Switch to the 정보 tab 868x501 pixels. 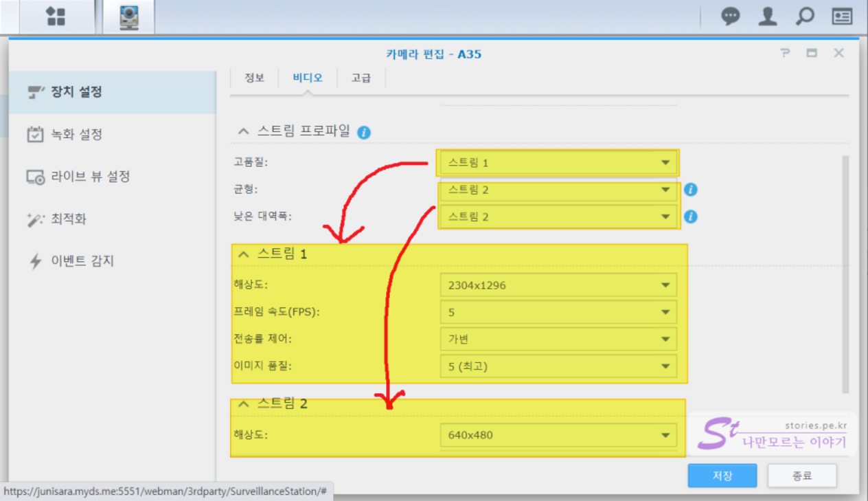click(254, 78)
